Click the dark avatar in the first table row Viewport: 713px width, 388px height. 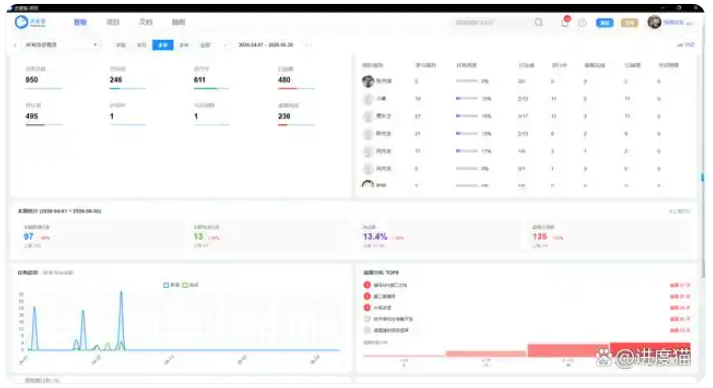coord(368,81)
